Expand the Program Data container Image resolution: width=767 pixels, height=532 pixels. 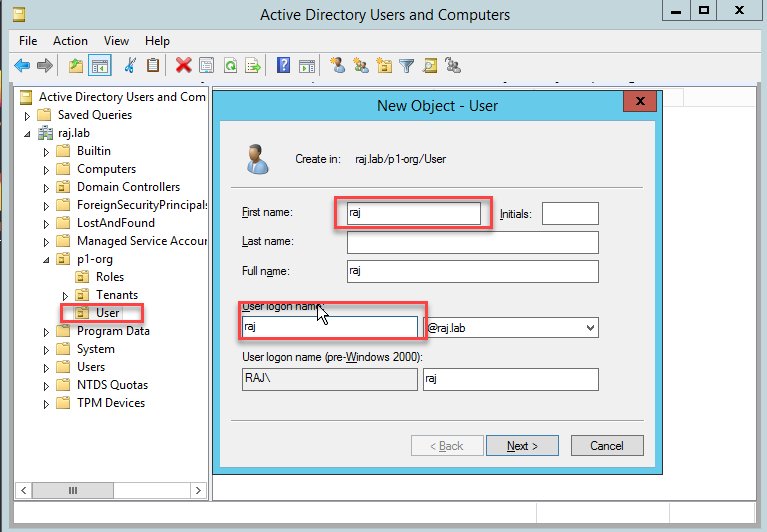point(46,332)
